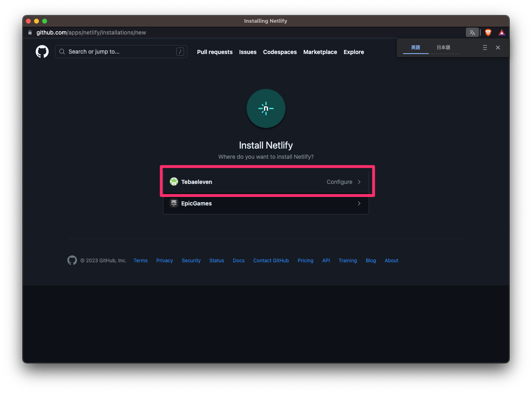Select 英語 tab in translate panel
Viewport: 532px width, 393px height.
click(416, 48)
